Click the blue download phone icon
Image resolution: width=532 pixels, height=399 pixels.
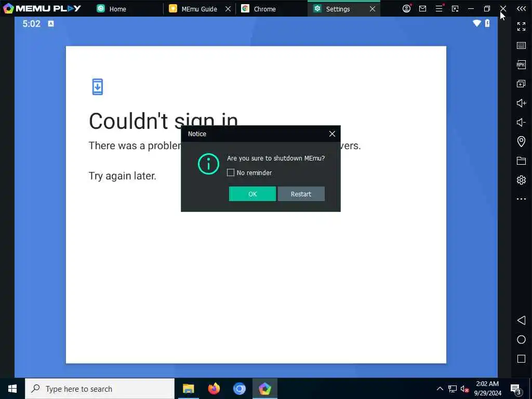(97, 87)
